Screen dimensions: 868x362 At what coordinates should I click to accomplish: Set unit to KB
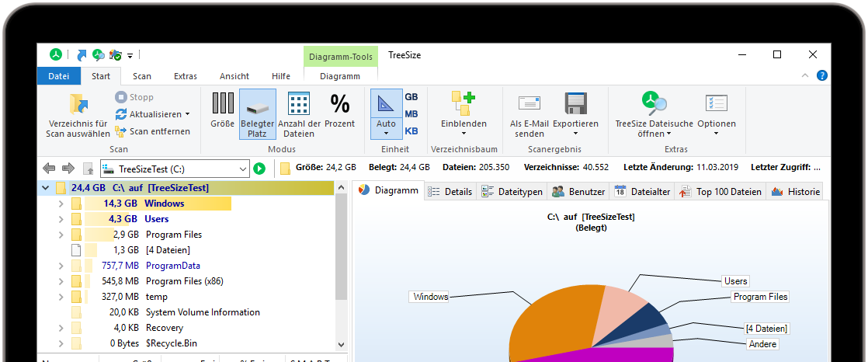pyautogui.click(x=411, y=131)
